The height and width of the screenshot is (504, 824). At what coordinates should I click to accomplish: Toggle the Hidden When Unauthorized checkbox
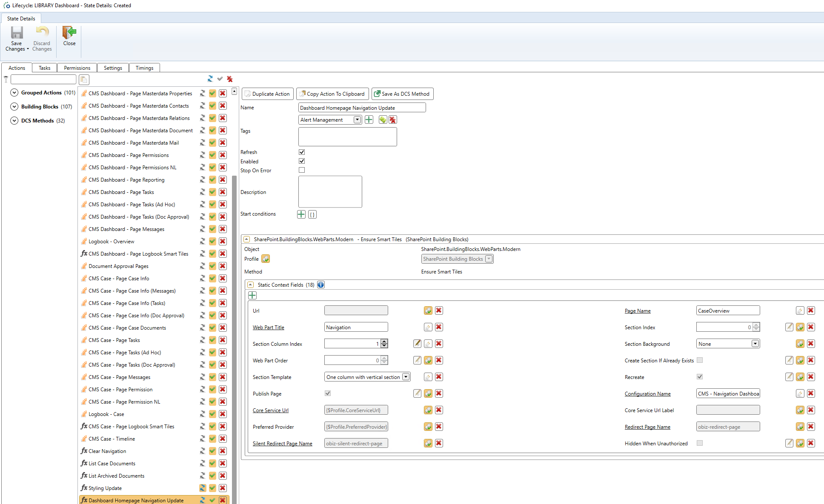tap(700, 443)
